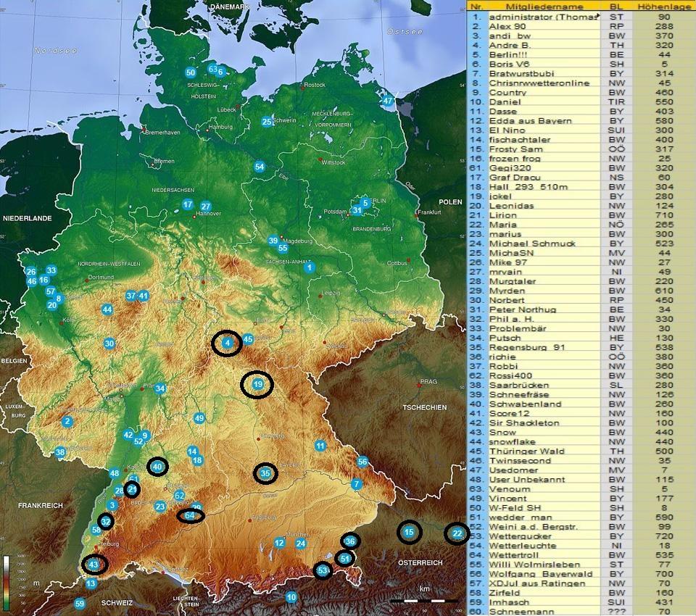Click map marker 47 on the Baltic coast
Image resolution: width=696 pixels, height=616 pixels.
click(388, 101)
